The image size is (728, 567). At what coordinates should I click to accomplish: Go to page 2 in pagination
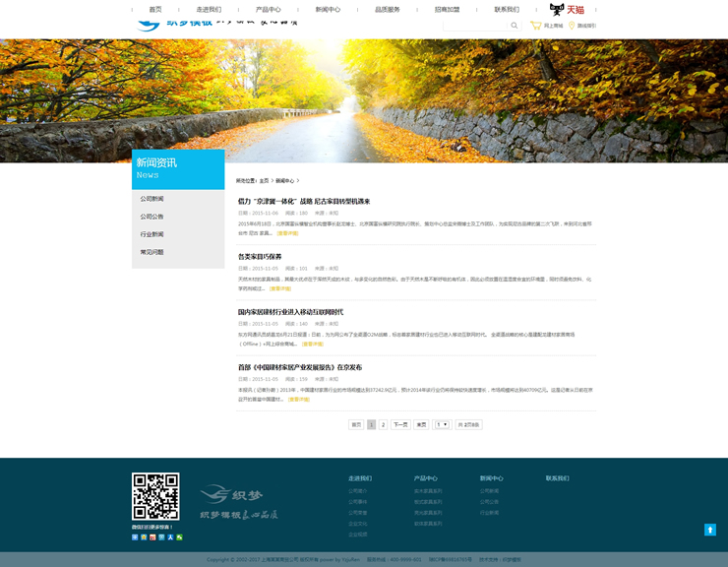coord(383,424)
